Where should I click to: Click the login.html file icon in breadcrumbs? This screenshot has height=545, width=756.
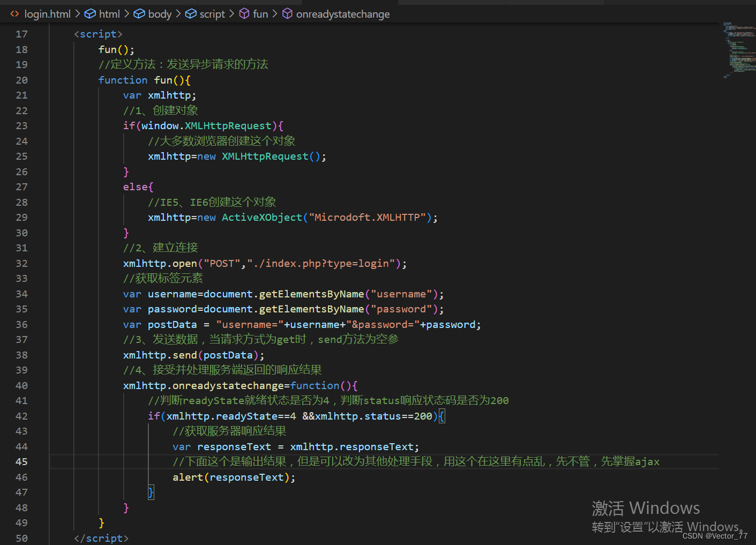click(x=14, y=14)
